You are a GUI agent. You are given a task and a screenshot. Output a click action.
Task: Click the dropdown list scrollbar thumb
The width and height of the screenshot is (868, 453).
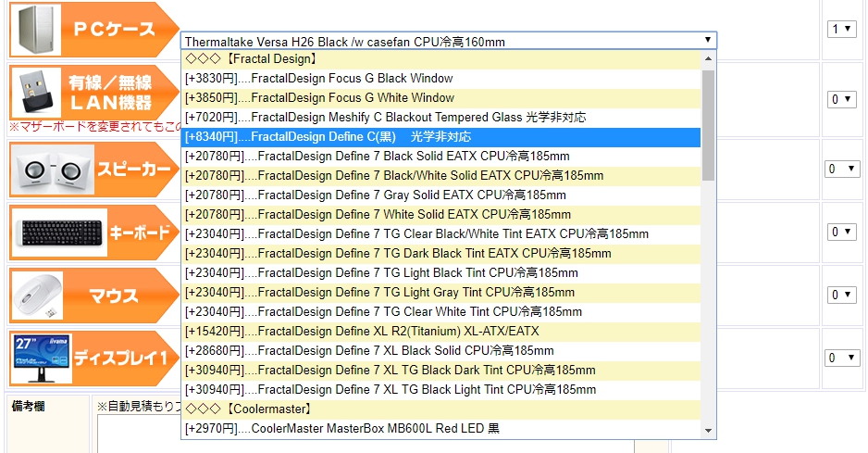coord(708,125)
